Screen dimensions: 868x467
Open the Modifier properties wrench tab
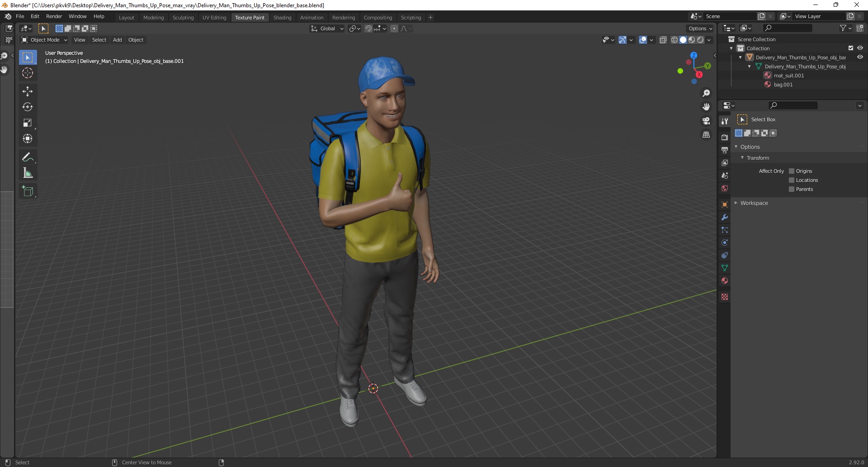tap(725, 217)
